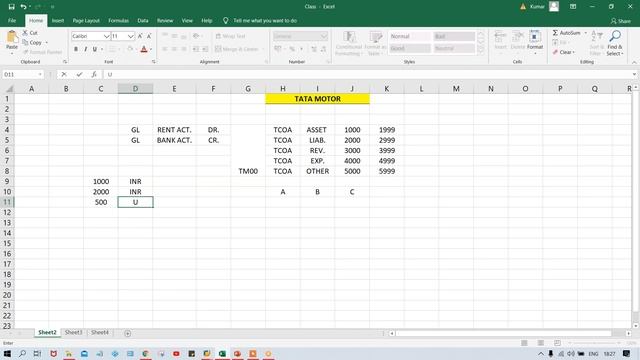Viewport: 640px width, 360px height.
Task: Open the File menu tab
Action: 12,20
